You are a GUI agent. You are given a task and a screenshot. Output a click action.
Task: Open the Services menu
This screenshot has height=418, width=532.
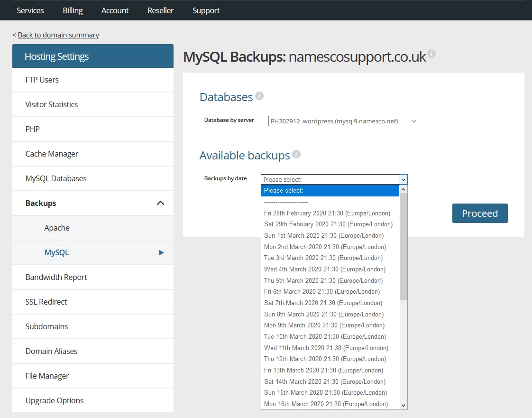pyautogui.click(x=30, y=10)
